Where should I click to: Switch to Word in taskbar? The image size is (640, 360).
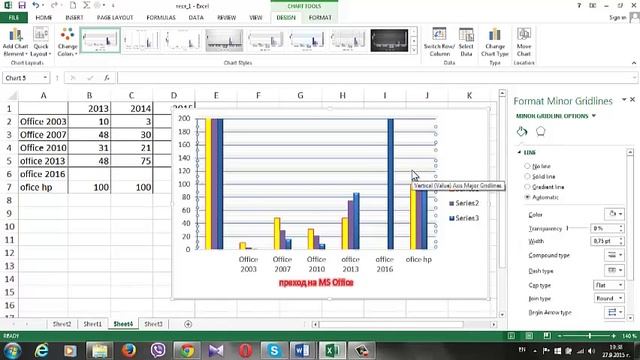(x=302, y=351)
